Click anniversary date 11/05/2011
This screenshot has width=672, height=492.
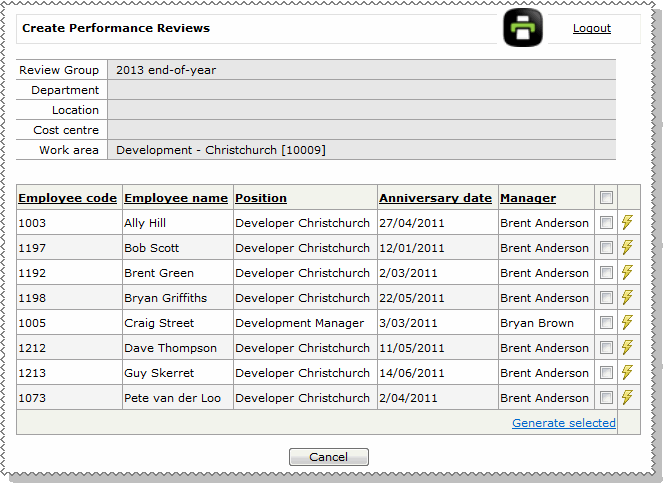pos(412,348)
